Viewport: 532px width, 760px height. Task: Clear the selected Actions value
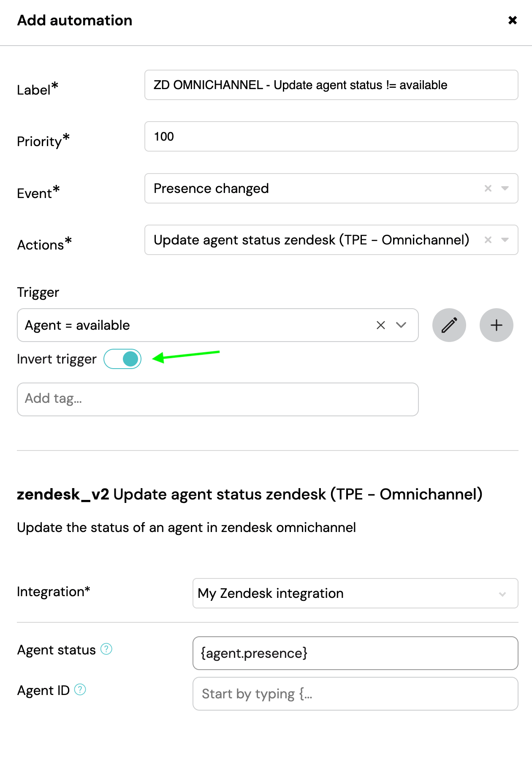(488, 240)
